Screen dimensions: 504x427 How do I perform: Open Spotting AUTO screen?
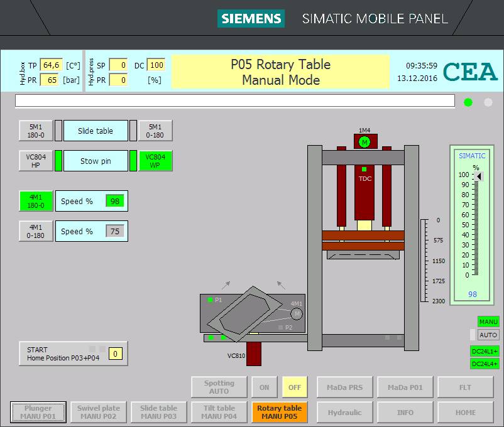[x=219, y=387]
